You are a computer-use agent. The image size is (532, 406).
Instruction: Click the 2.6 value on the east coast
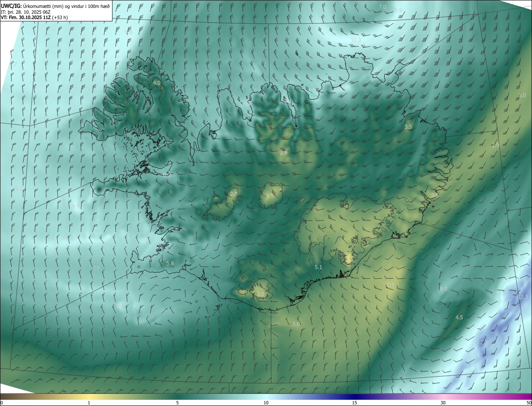[x=435, y=195]
